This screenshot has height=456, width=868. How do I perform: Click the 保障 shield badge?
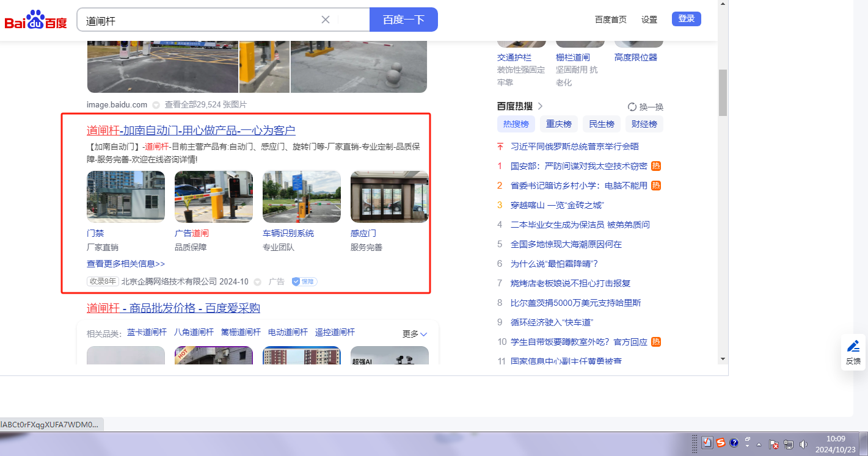304,281
